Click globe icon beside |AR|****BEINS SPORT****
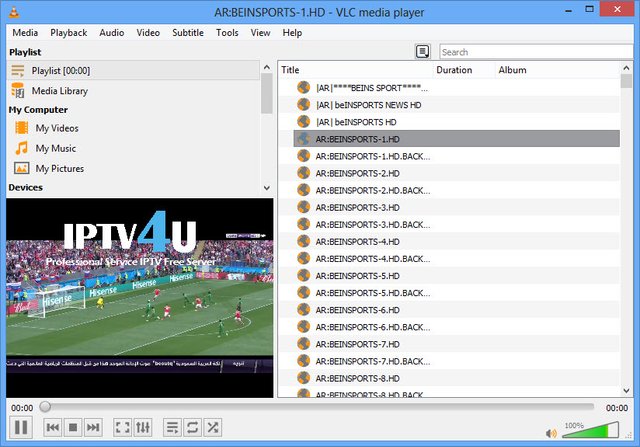 click(x=303, y=87)
